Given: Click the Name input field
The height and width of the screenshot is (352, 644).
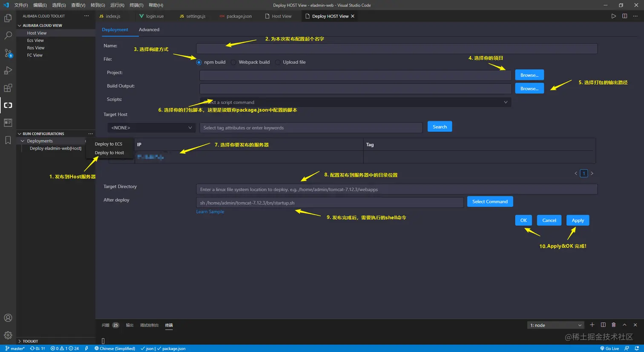Looking at the screenshot, I should (397, 49).
